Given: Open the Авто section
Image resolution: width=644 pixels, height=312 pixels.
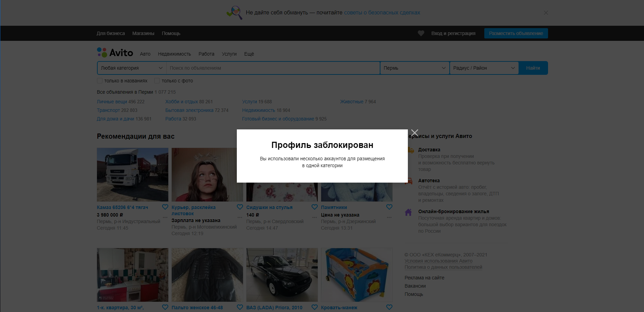Looking at the screenshot, I should (x=145, y=54).
